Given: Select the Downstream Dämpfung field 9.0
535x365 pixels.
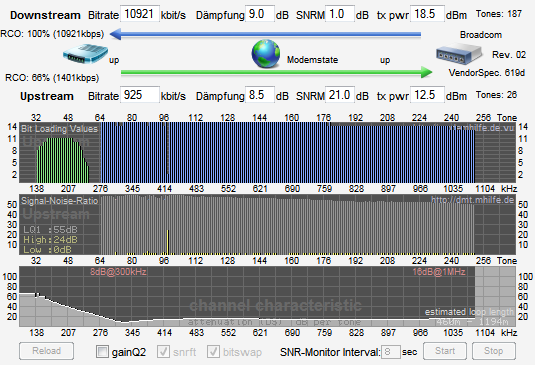Looking at the screenshot, I should (260, 14).
